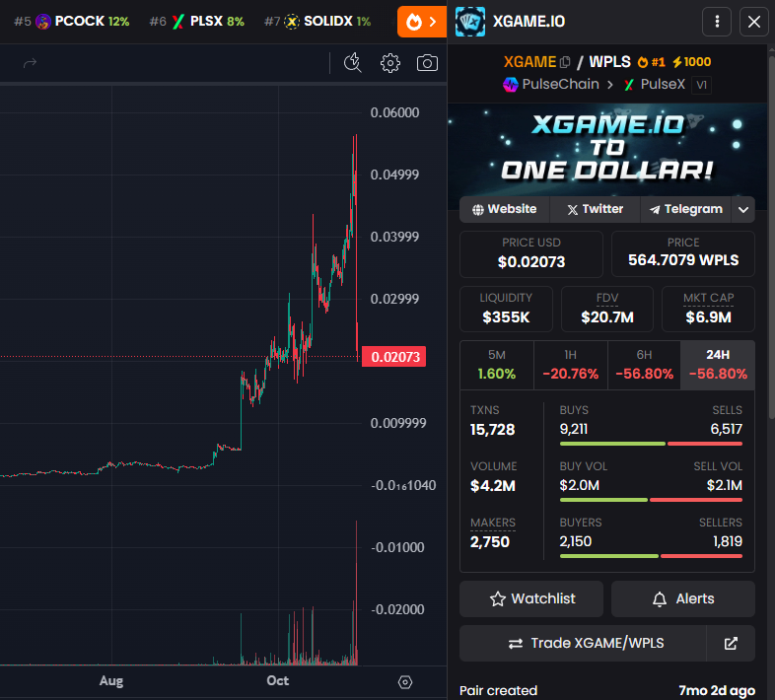Click the PLSX token icon in ticker
The height and width of the screenshot is (700, 775).
tap(178, 22)
